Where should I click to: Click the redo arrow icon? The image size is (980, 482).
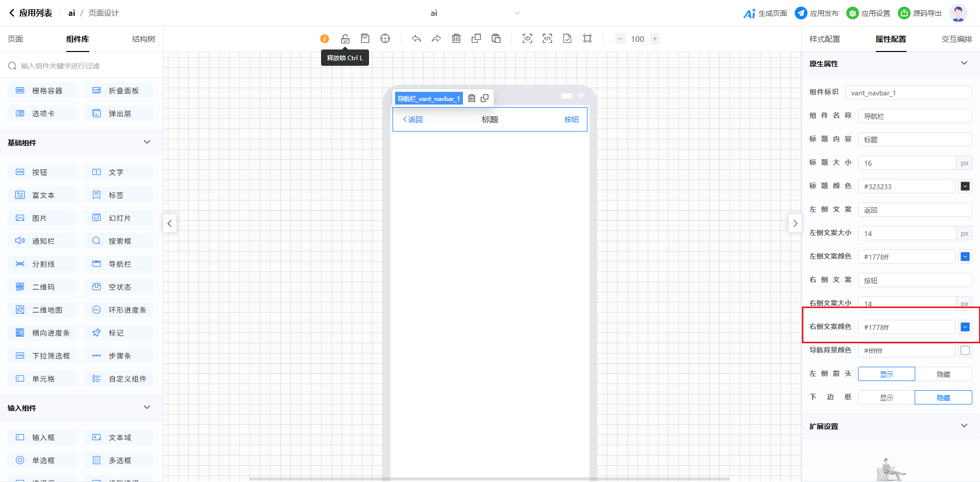pos(436,39)
